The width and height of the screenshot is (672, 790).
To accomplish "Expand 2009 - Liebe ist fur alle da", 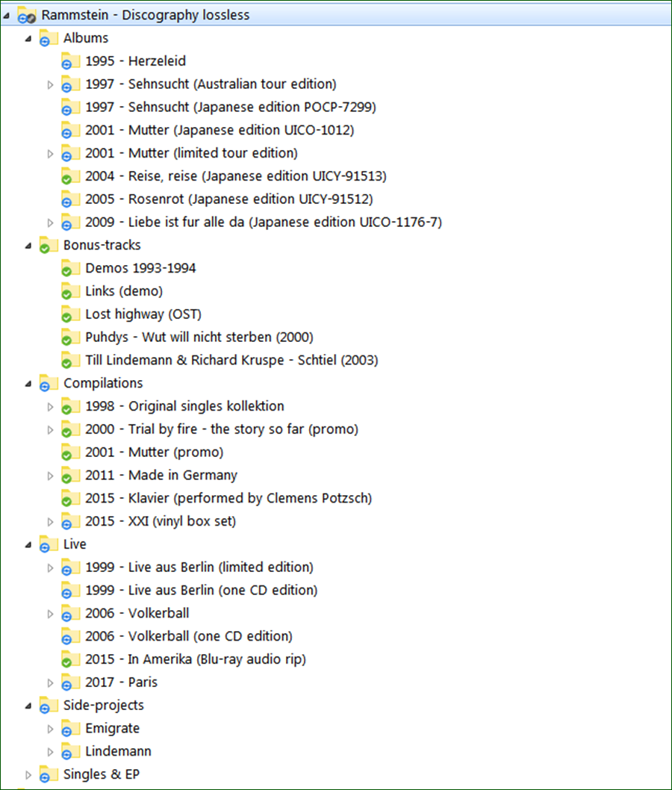I will pyautogui.click(x=50, y=223).
